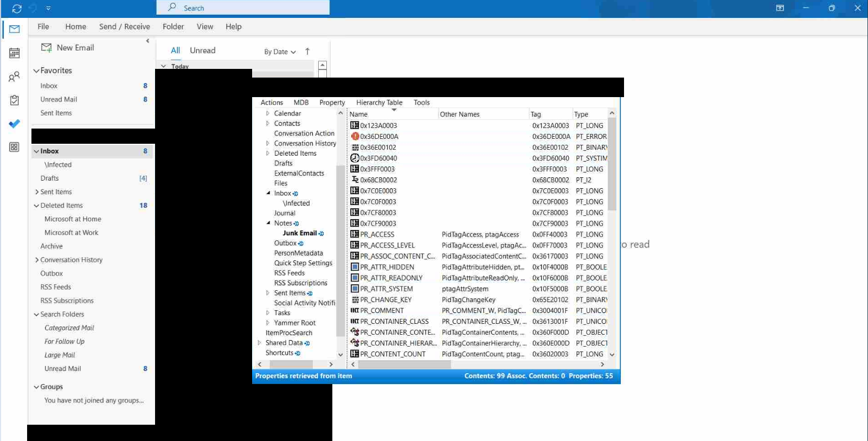This screenshot has height=441, width=868.
Task: Select Junk Email in MFCMAPI tree
Action: (x=299, y=233)
